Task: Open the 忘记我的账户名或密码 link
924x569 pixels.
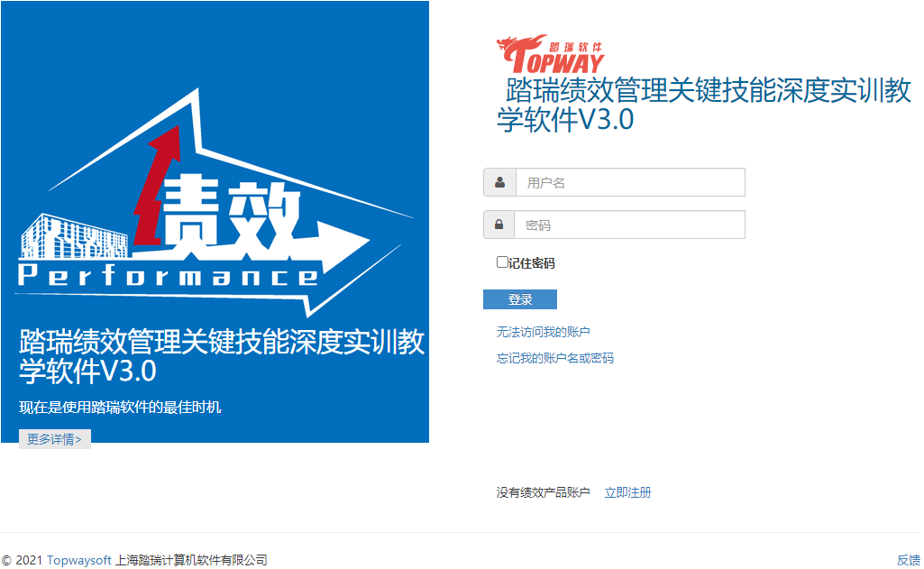Action: [554, 358]
